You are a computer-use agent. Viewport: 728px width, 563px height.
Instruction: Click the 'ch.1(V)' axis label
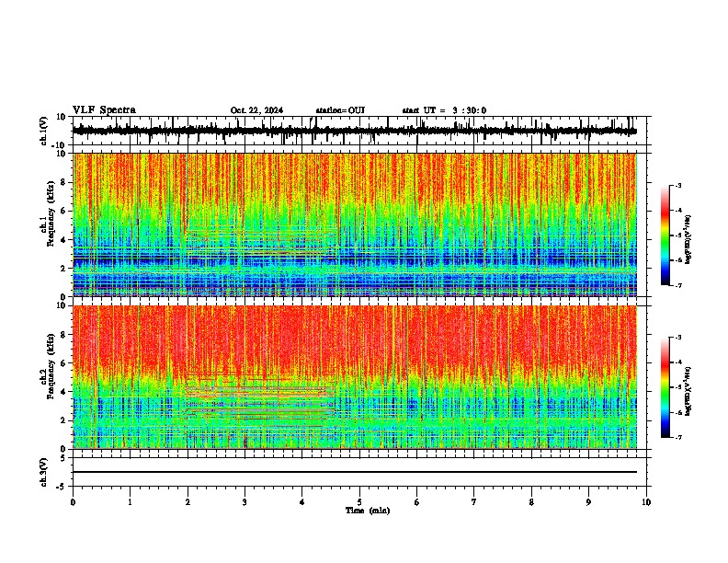click(x=44, y=131)
